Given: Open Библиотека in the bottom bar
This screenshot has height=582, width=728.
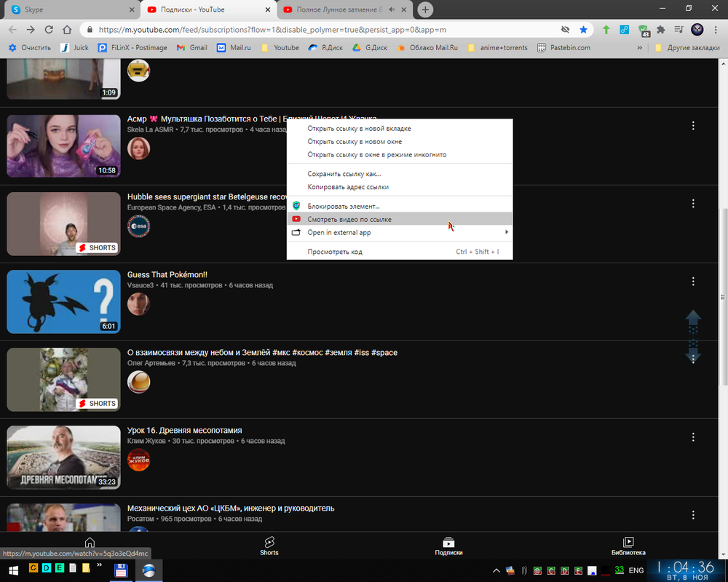Looking at the screenshot, I should tap(628, 546).
